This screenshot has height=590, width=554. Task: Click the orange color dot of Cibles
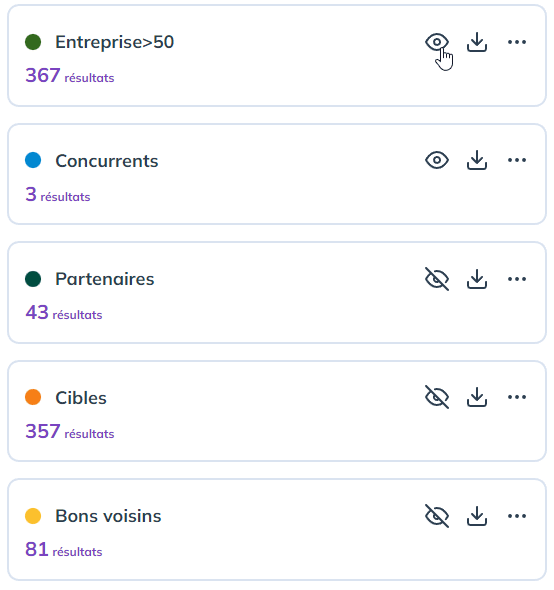33,397
